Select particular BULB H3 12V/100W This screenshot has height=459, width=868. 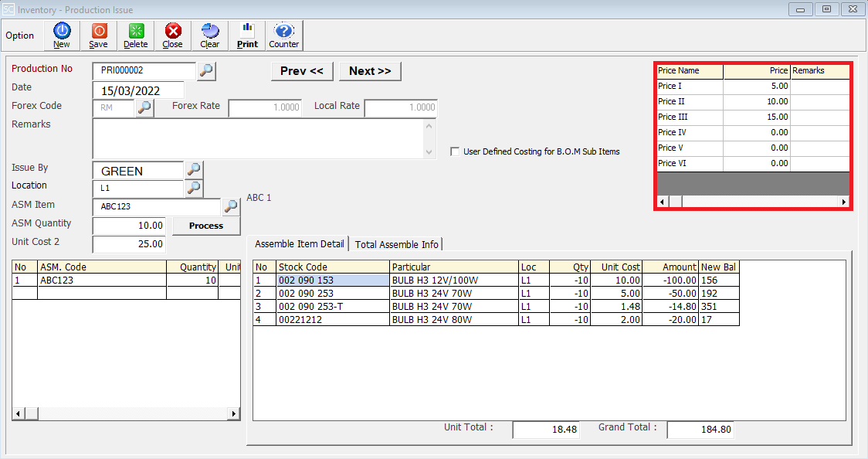tap(454, 280)
